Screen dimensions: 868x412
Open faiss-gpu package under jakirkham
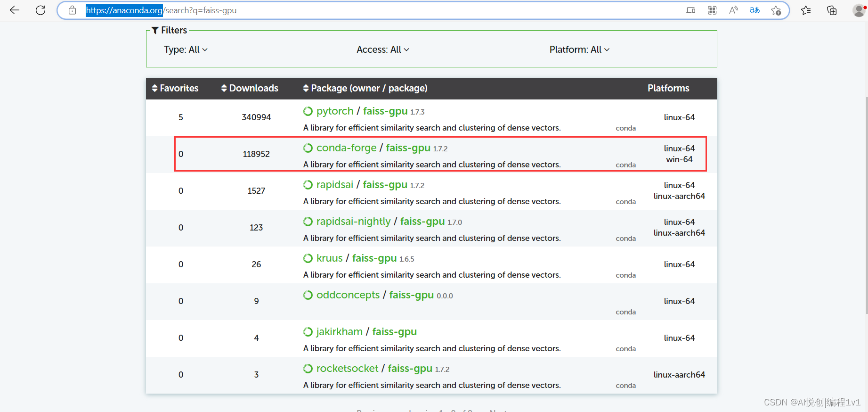[395, 332]
